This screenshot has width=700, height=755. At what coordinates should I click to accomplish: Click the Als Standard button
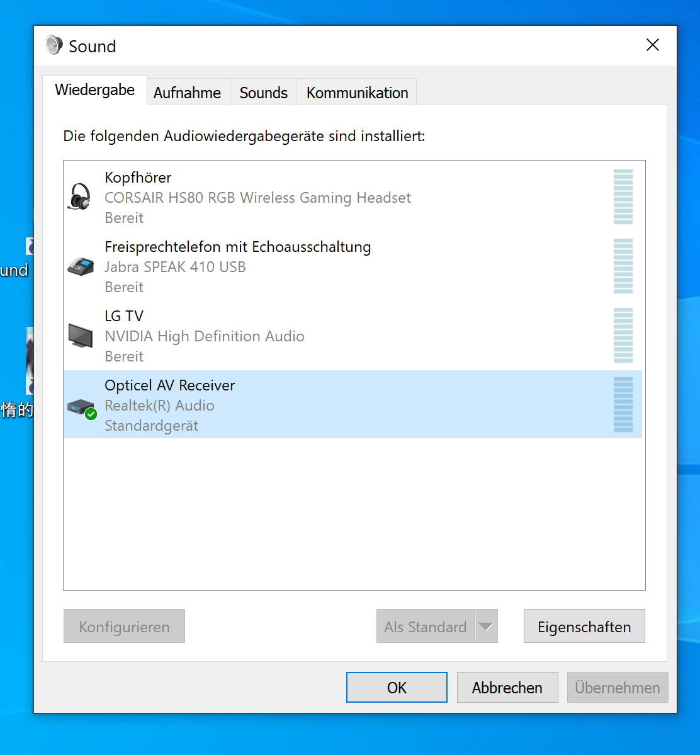[426, 627]
